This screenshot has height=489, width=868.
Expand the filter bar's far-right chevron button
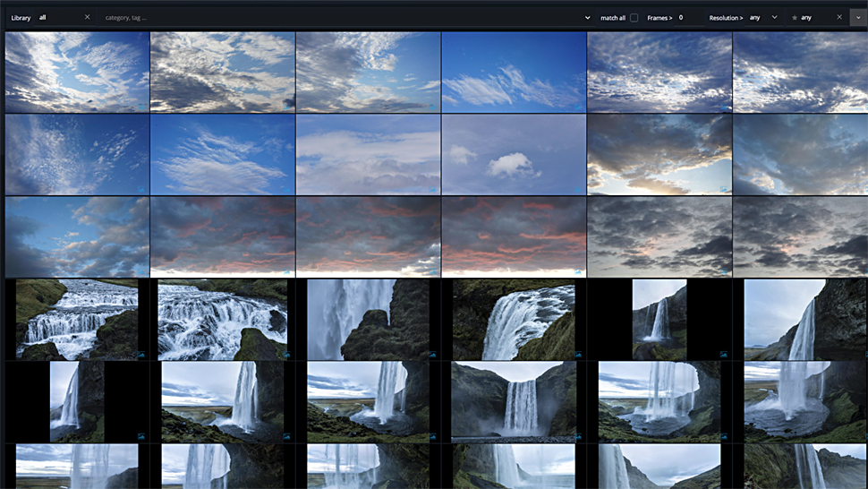point(858,18)
